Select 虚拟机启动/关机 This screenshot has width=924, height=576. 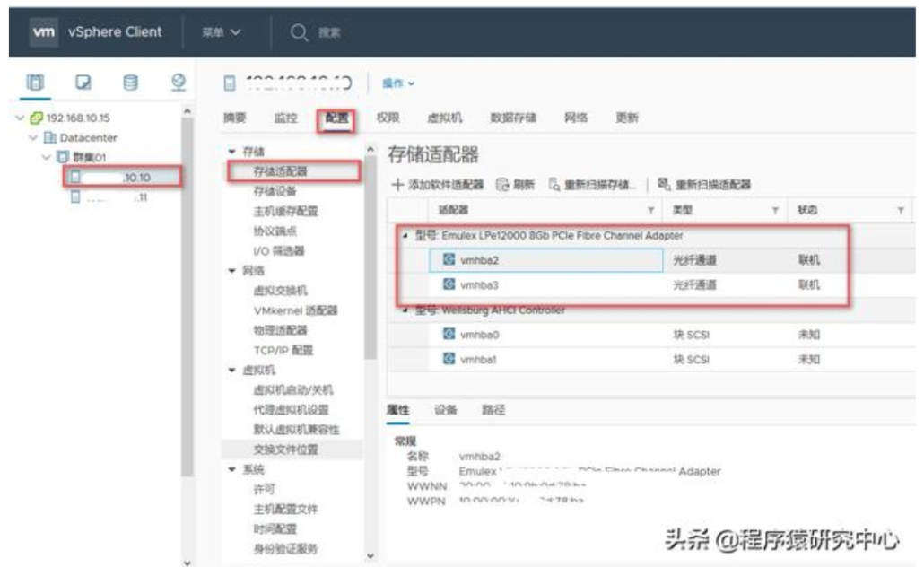pyautogui.click(x=293, y=389)
